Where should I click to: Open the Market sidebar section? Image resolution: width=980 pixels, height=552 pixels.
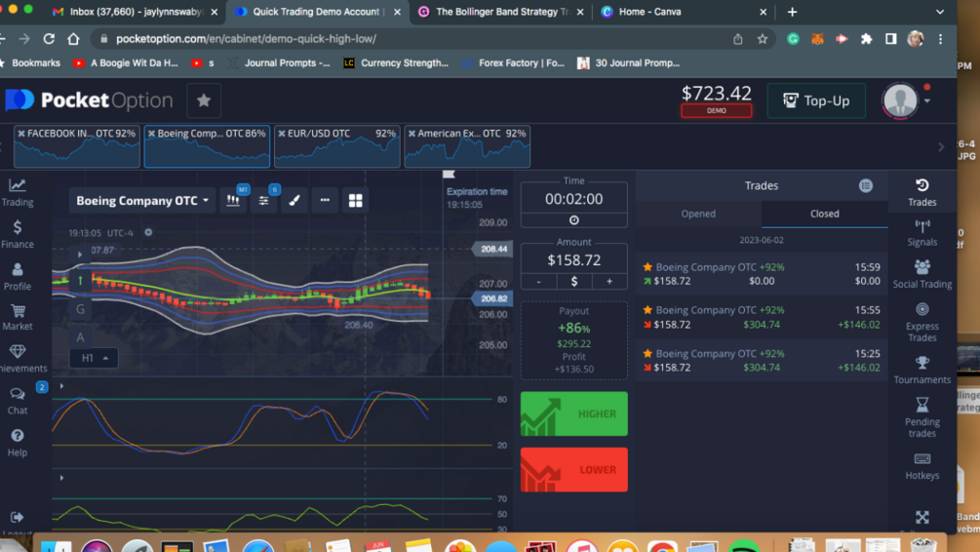17,318
